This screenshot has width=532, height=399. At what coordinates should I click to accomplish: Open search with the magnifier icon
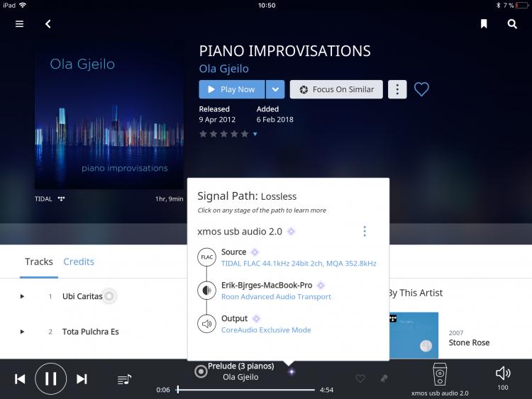point(512,23)
